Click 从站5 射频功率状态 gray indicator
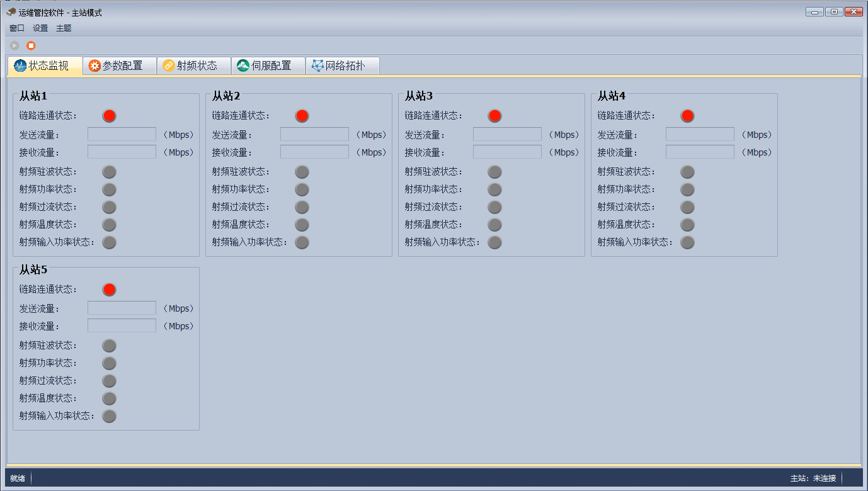The width and height of the screenshot is (868, 491). point(110,363)
